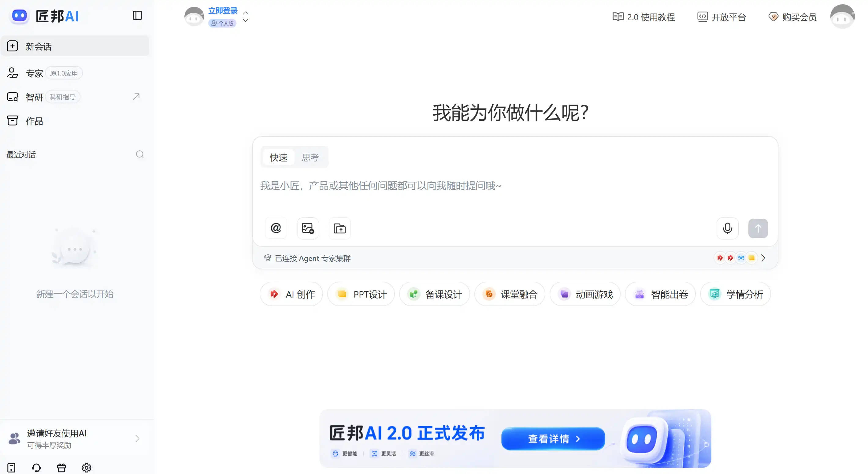The width and height of the screenshot is (868, 474).
Task: Click 购买会员 membership
Action: (x=792, y=17)
